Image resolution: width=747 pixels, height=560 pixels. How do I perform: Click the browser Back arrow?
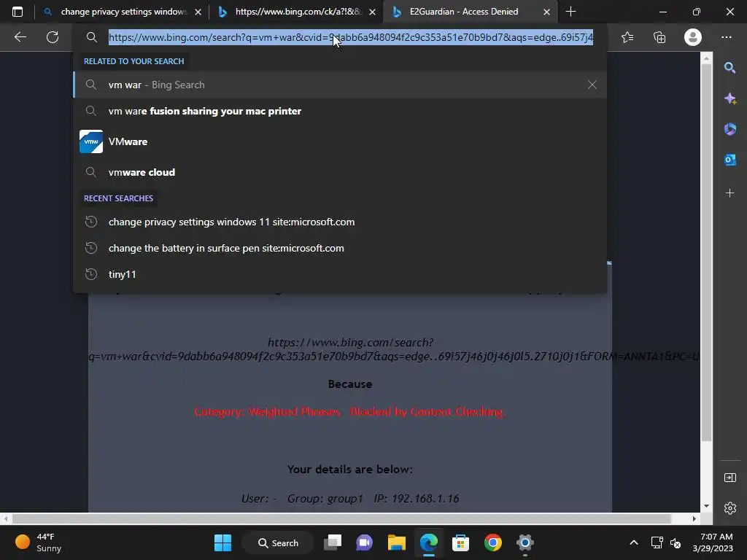pos(20,37)
